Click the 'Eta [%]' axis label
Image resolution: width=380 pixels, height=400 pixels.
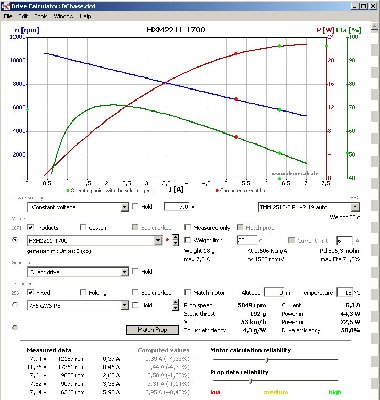tap(349, 30)
